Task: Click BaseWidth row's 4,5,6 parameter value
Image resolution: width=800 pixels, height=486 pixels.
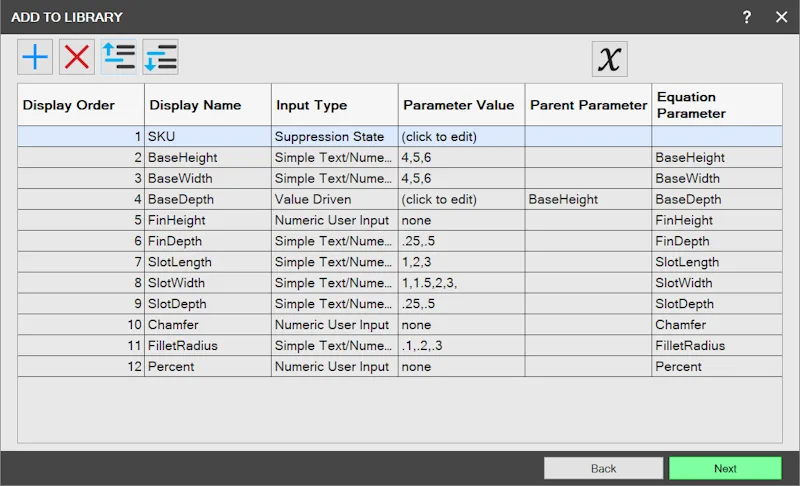Action: tap(461, 178)
